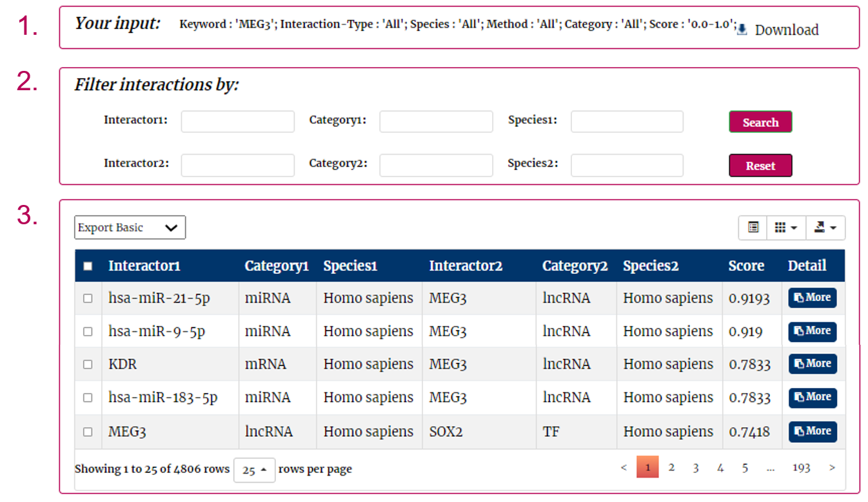
Task: Open the export data icon menu
Action: [x=825, y=227]
